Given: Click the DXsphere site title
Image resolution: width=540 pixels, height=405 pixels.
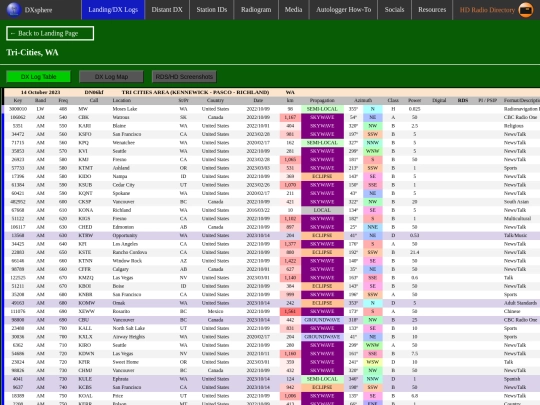Looking at the screenshot, I should tap(38, 10).
